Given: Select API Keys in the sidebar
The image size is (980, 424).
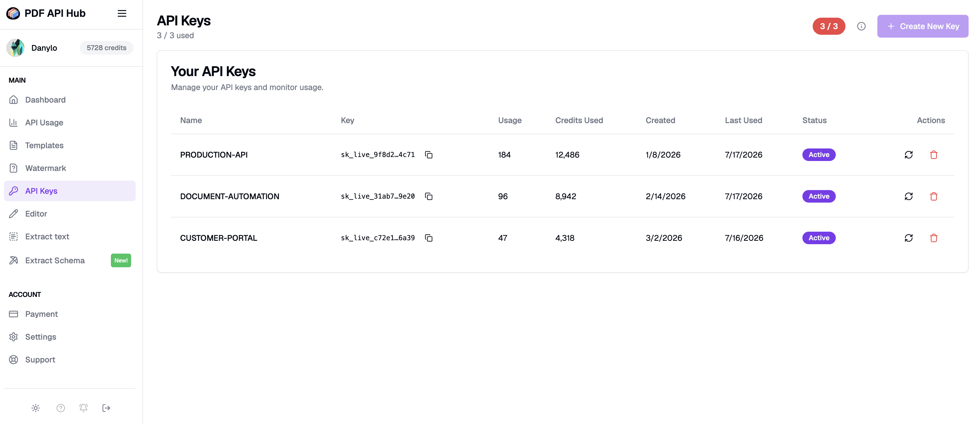Looking at the screenshot, I should (x=70, y=191).
